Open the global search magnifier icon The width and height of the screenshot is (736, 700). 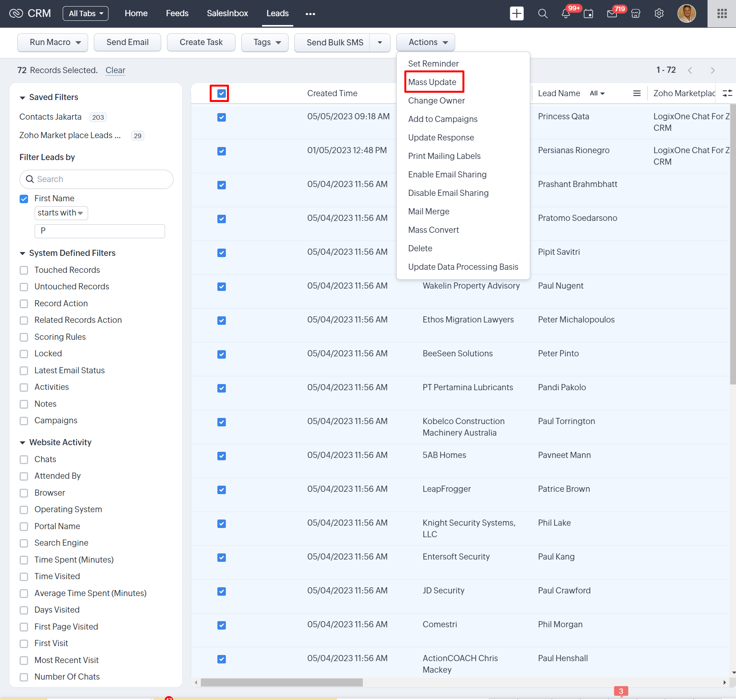542,13
